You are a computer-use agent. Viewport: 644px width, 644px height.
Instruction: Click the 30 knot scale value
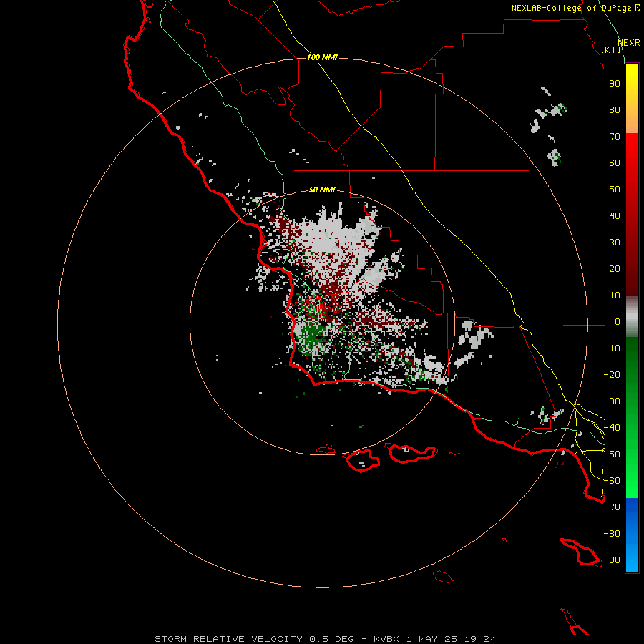point(615,243)
